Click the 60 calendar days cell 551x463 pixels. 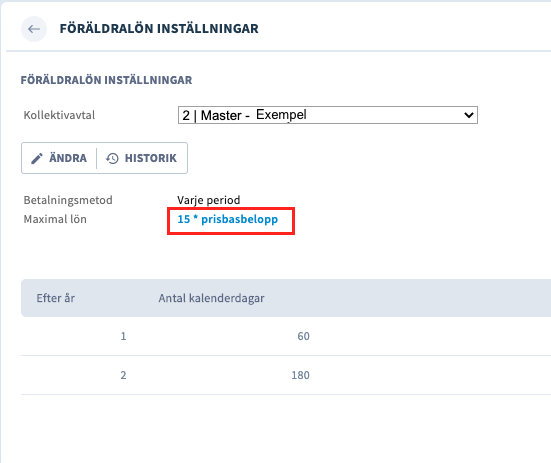(303, 336)
